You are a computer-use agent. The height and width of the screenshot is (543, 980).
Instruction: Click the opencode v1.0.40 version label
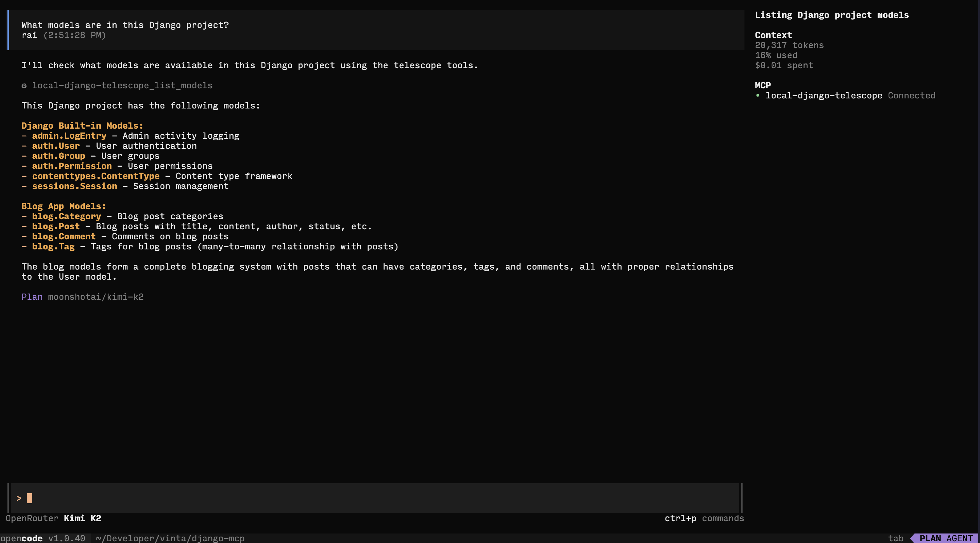42,538
